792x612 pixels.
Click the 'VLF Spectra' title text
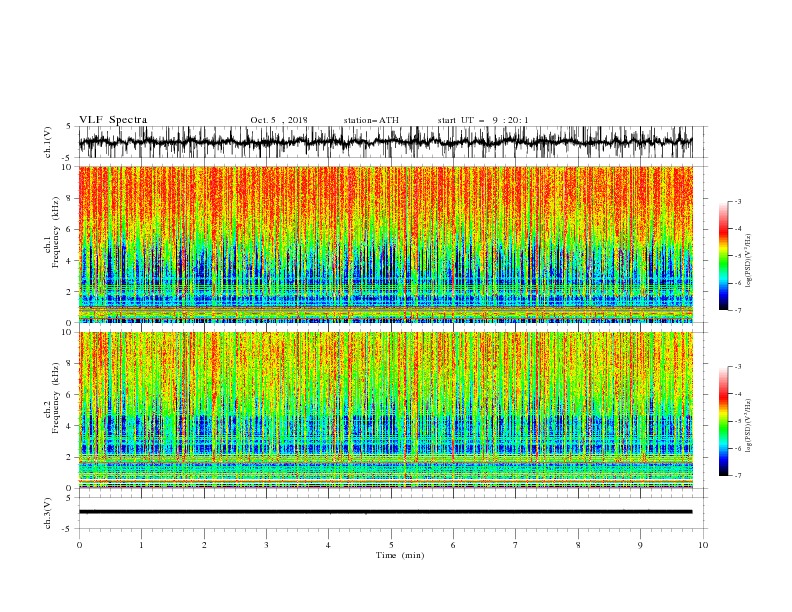pyautogui.click(x=113, y=120)
